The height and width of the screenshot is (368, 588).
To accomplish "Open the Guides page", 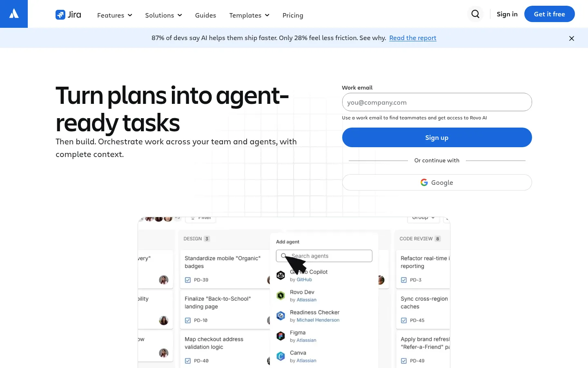I will 205,15.
